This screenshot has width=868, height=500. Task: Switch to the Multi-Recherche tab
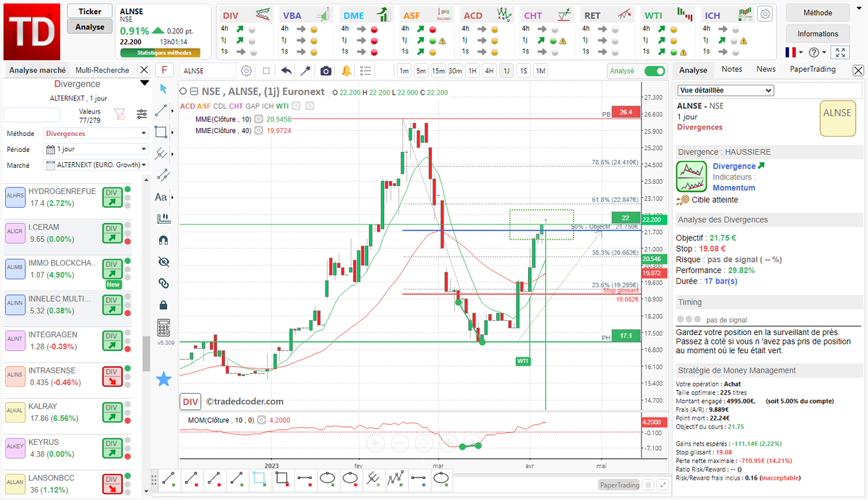click(x=102, y=70)
